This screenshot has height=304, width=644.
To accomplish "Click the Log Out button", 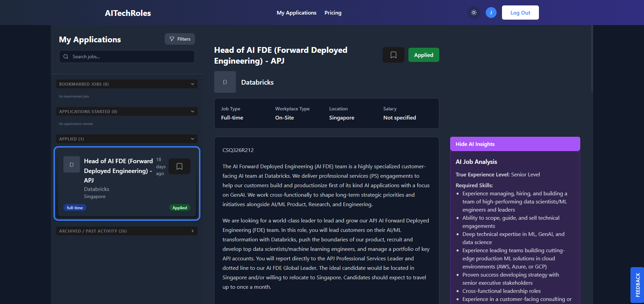I will 520,13.
